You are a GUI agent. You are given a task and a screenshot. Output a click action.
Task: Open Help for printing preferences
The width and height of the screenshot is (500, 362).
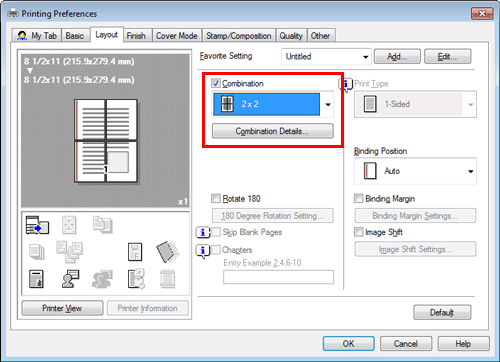point(463,344)
